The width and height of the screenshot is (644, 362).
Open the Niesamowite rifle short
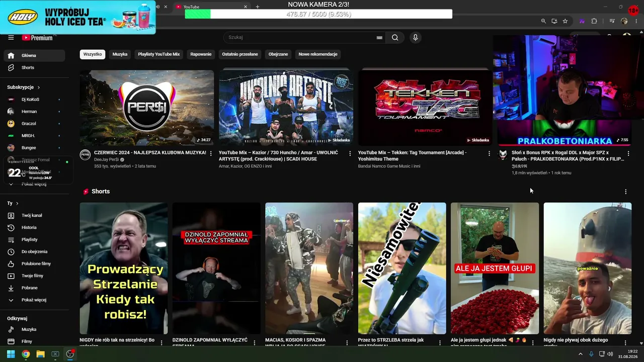coord(402,268)
